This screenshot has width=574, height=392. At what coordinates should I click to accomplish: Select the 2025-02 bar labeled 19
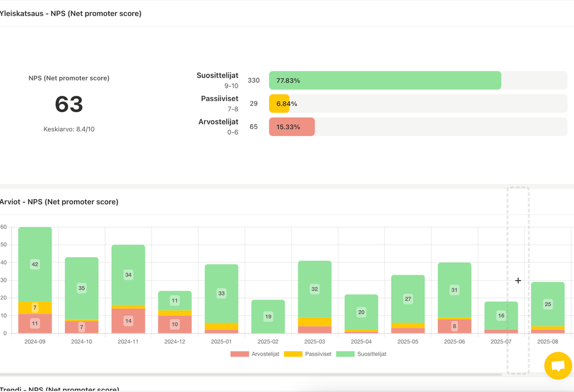(268, 316)
